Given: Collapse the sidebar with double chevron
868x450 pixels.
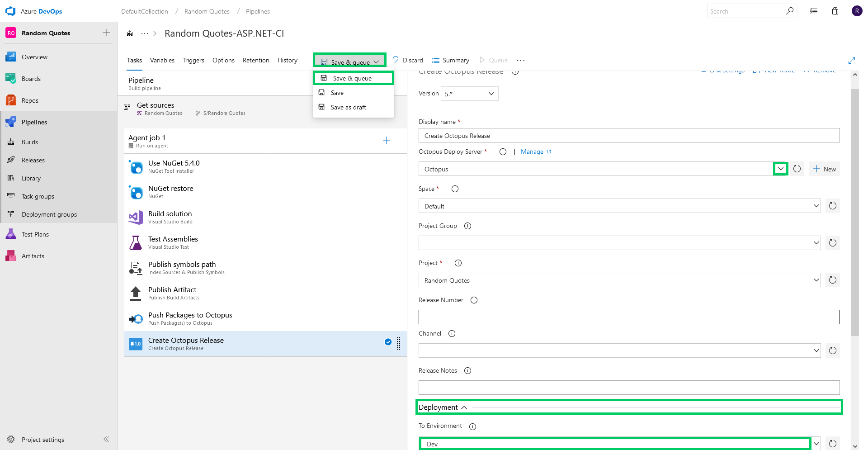Looking at the screenshot, I should tap(106, 439).
